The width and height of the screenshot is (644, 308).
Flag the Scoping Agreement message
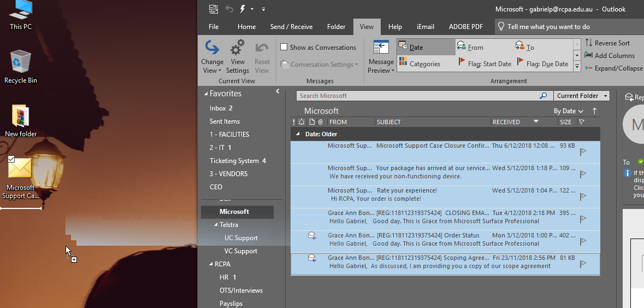coord(583,264)
